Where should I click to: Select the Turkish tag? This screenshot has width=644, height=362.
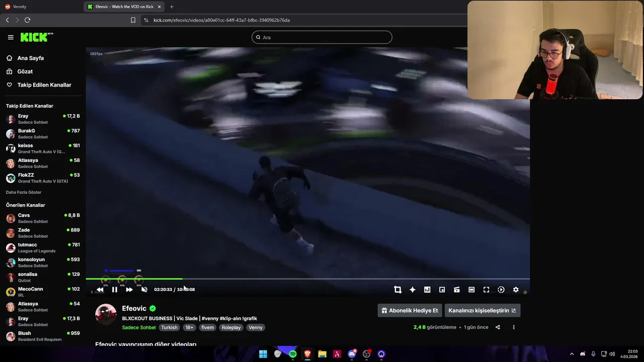[x=170, y=327]
